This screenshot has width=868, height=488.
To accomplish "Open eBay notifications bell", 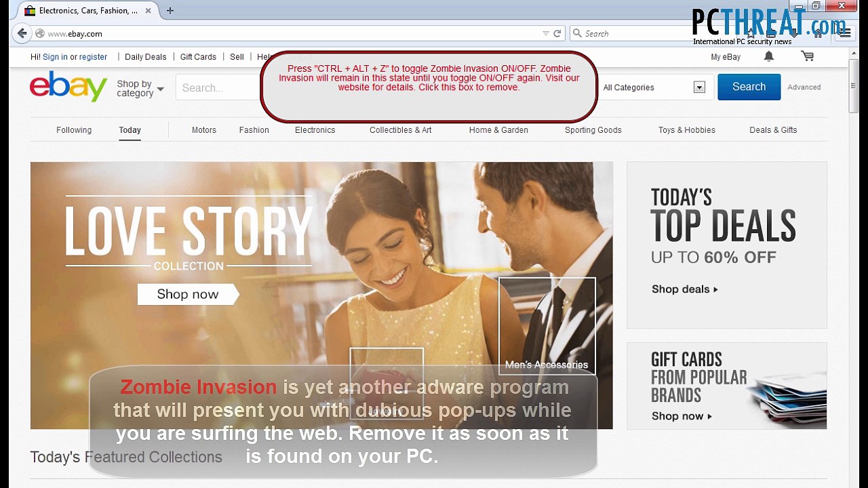I will click(x=769, y=57).
